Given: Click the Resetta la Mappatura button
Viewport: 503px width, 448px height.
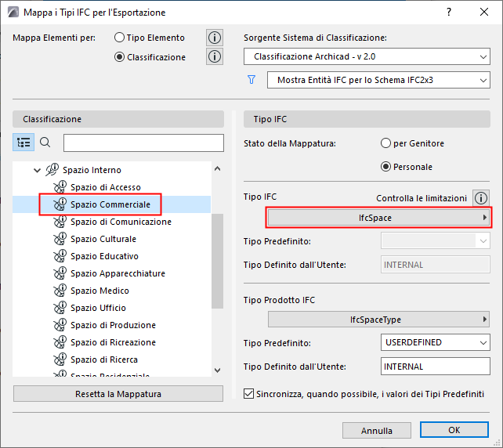Looking at the screenshot, I should click(x=118, y=394).
